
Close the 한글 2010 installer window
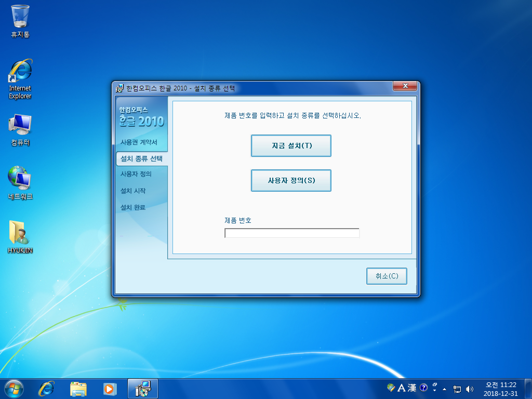click(x=405, y=86)
